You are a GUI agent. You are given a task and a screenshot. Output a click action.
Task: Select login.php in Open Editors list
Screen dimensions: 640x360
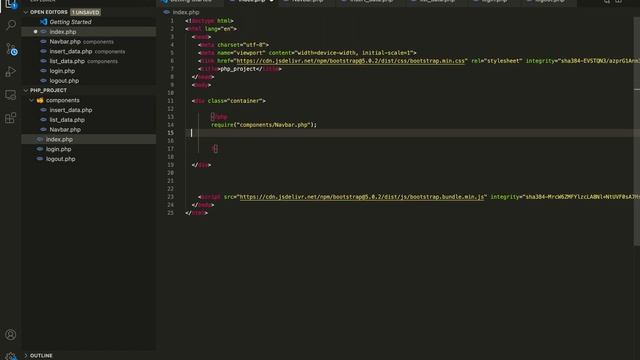pyautogui.click(x=62, y=71)
